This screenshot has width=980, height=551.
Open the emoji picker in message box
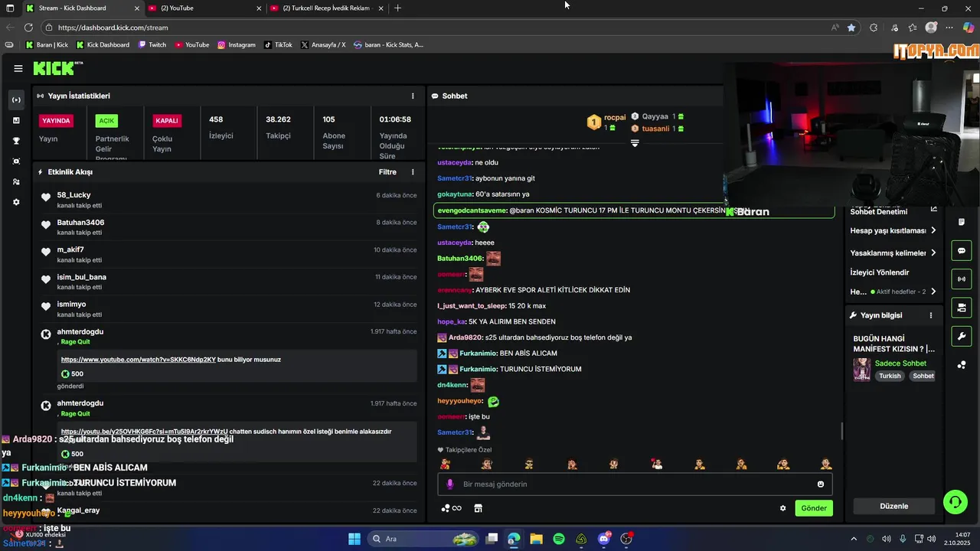(821, 484)
